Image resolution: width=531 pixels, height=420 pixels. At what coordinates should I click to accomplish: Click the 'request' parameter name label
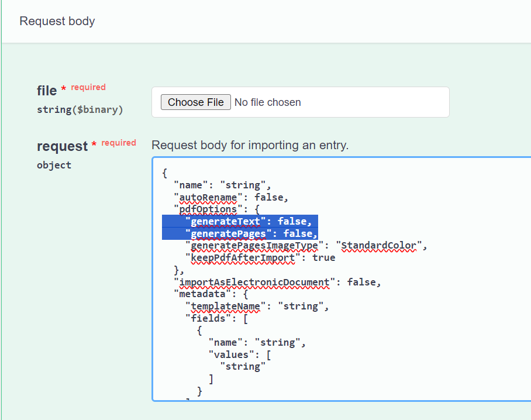[63, 146]
